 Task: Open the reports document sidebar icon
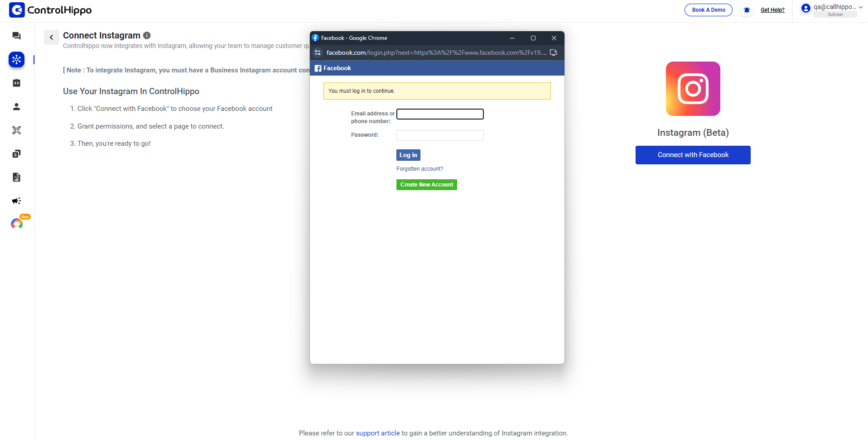pos(16,177)
